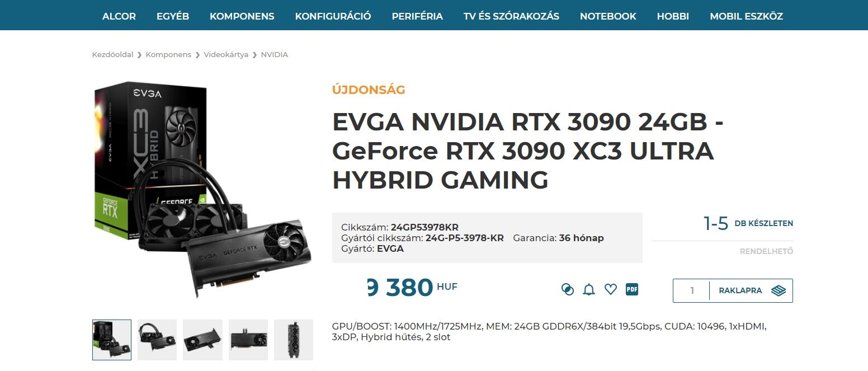Open Videokártya breadcrumb link
Viewport: 868px width, 371px height.
coord(226,55)
